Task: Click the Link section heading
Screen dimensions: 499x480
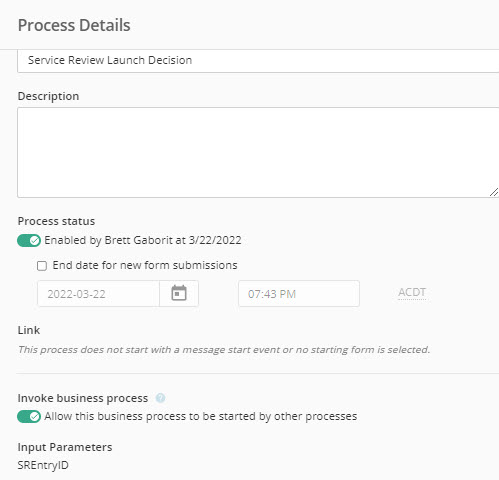Action: click(x=29, y=330)
